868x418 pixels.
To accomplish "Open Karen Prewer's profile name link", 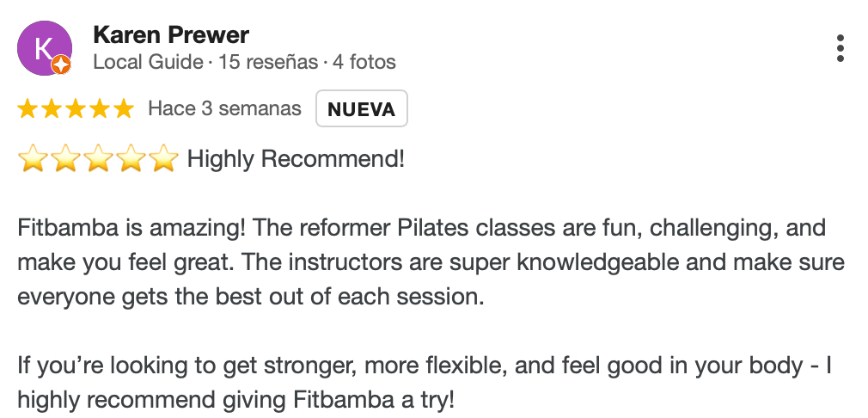I will click(x=171, y=35).
